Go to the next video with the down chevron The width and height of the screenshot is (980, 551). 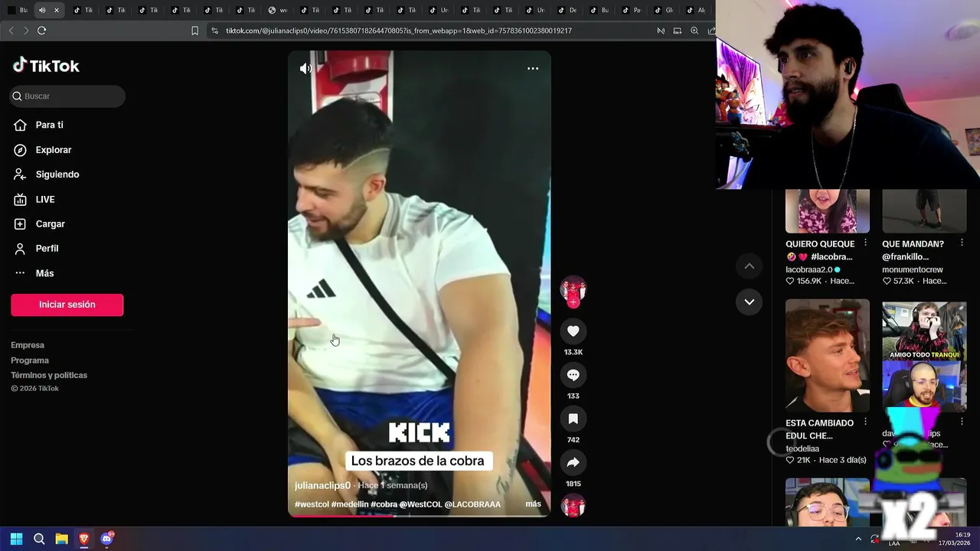click(749, 302)
